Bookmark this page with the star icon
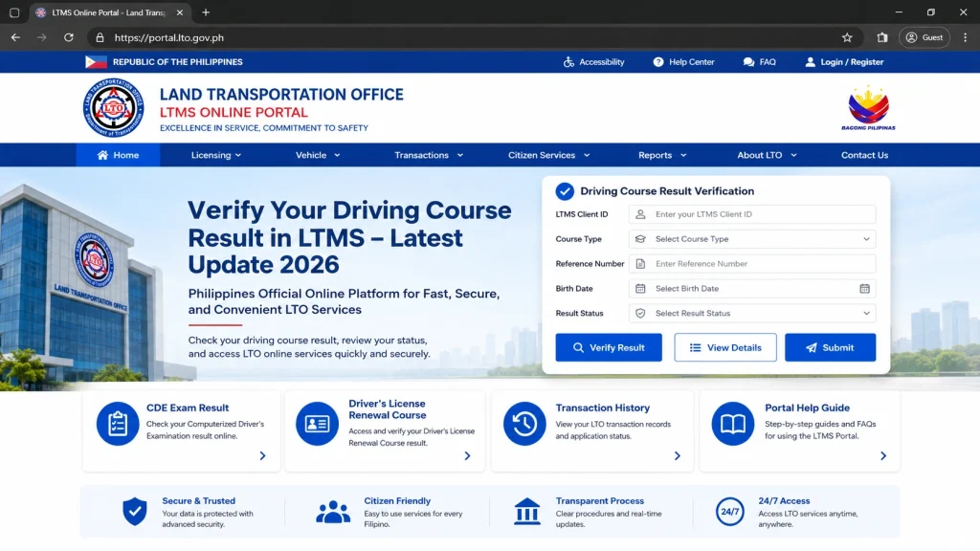Viewport: 980px width, 551px height. pos(847,37)
